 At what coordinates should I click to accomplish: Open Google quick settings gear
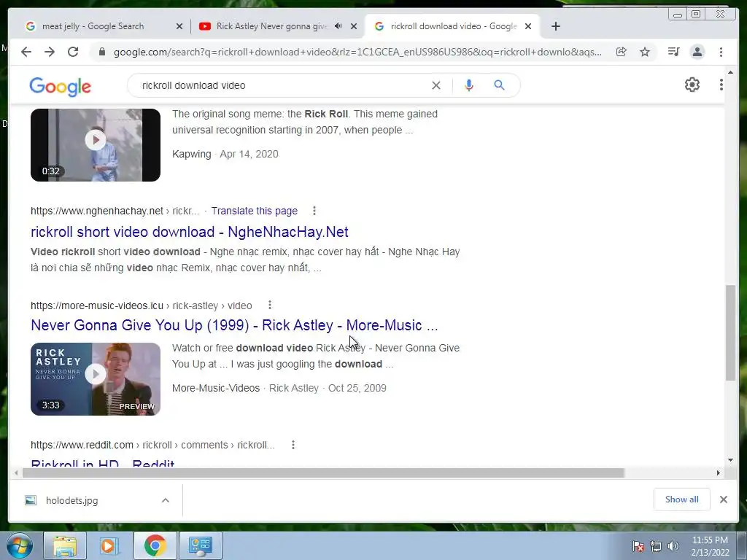click(x=692, y=85)
